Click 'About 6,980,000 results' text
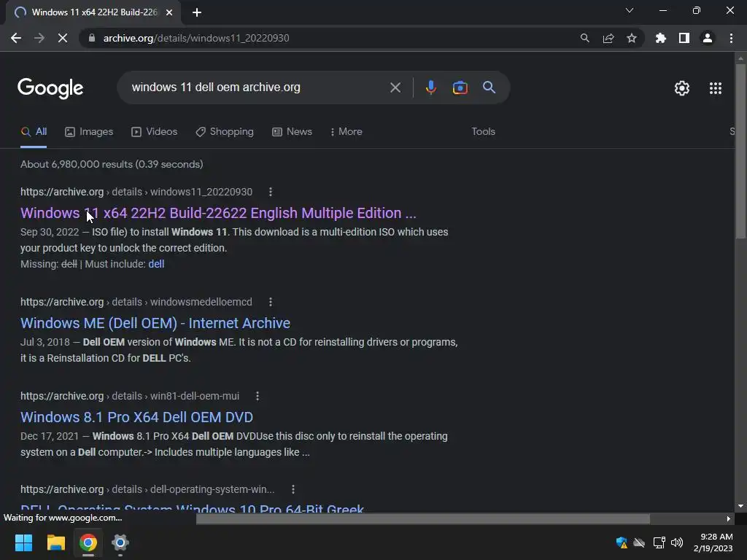 [112, 164]
